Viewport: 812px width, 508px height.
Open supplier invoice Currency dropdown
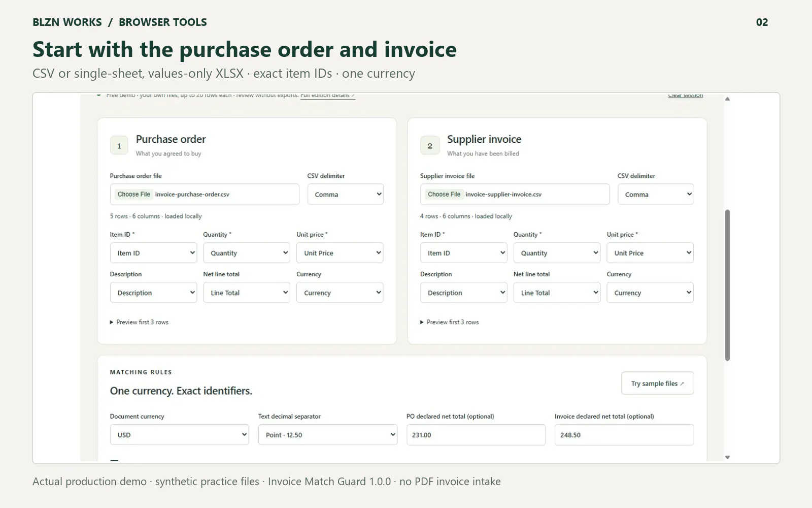(650, 293)
